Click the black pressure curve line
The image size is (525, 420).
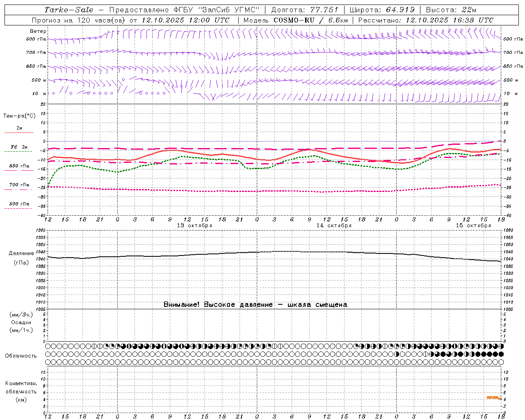(x=274, y=251)
